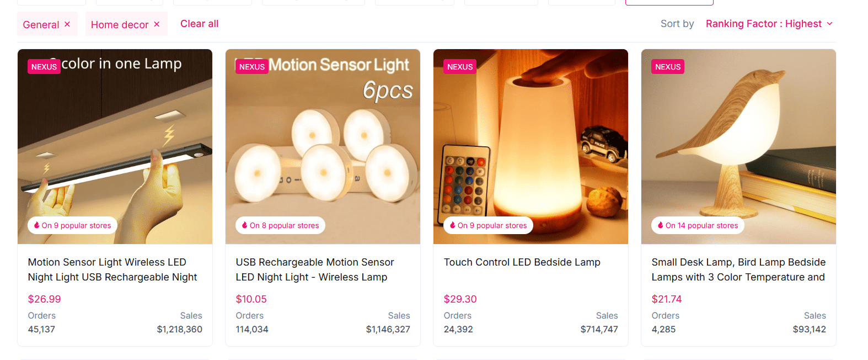Image resolution: width=868 pixels, height=360 pixels.
Task: Open 'Motion Sensor Light Wireless LED' product title
Action: point(112,269)
